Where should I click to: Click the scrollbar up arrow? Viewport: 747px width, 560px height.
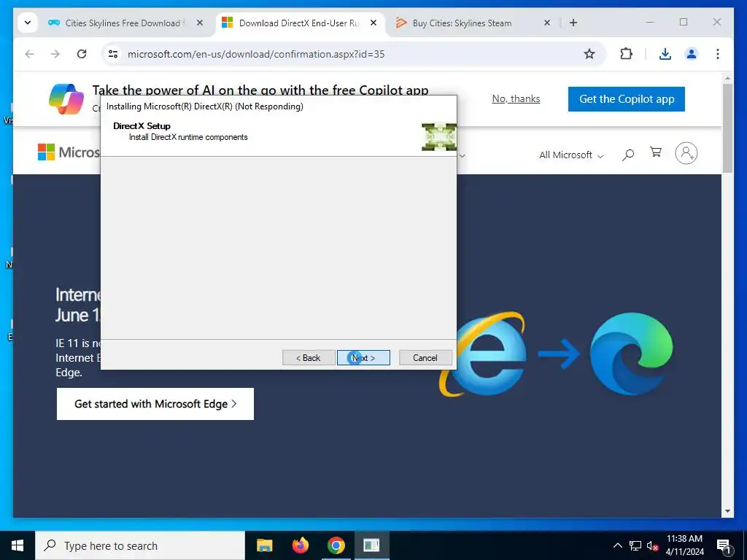727,77
